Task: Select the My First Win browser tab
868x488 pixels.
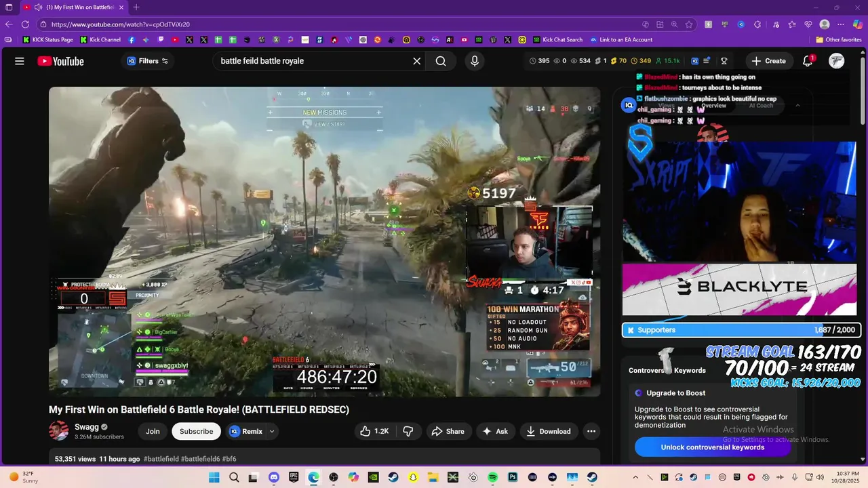Action: click(x=75, y=7)
